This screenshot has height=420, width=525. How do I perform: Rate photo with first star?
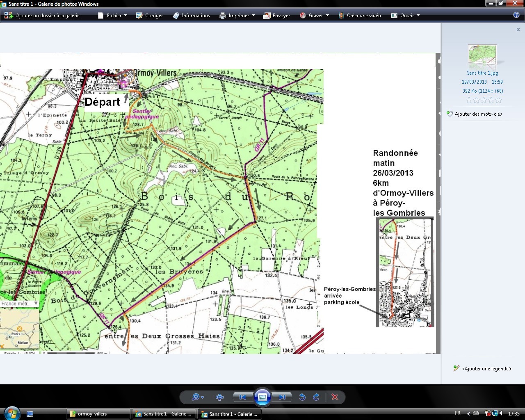tap(469, 100)
